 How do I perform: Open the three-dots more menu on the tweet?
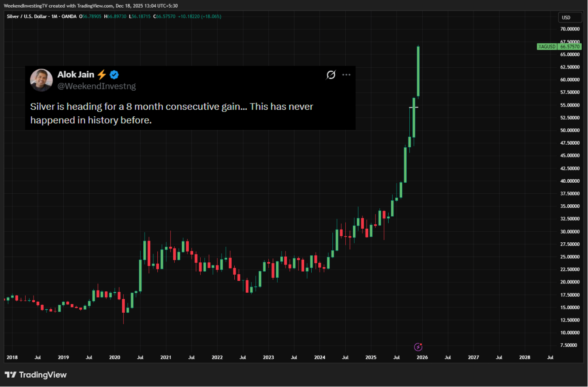[346, 75]
